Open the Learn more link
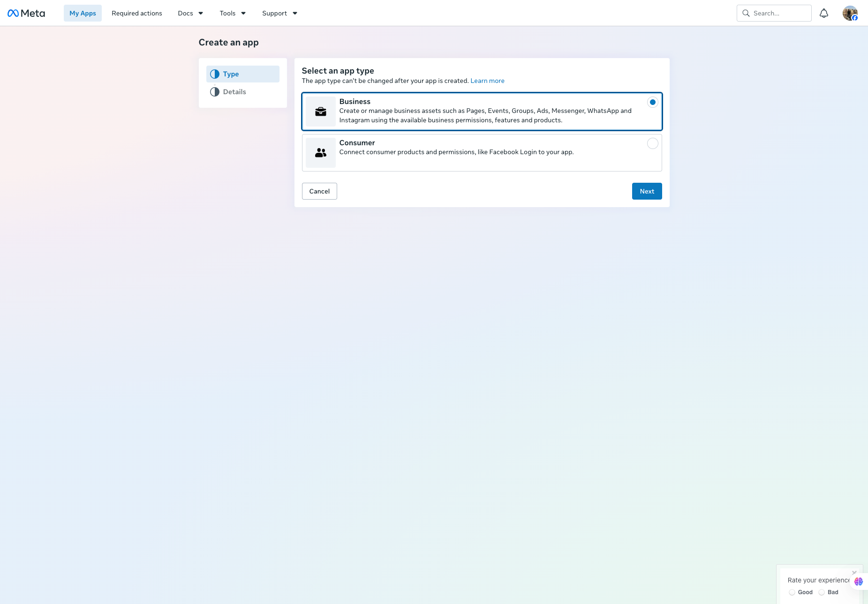 (x=488, y=81)
